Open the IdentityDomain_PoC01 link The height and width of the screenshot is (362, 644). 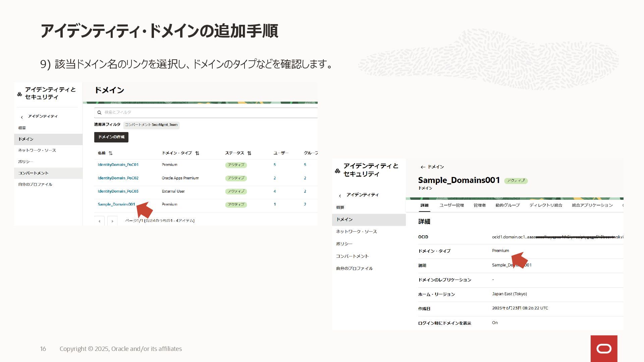tap(118, 165)
